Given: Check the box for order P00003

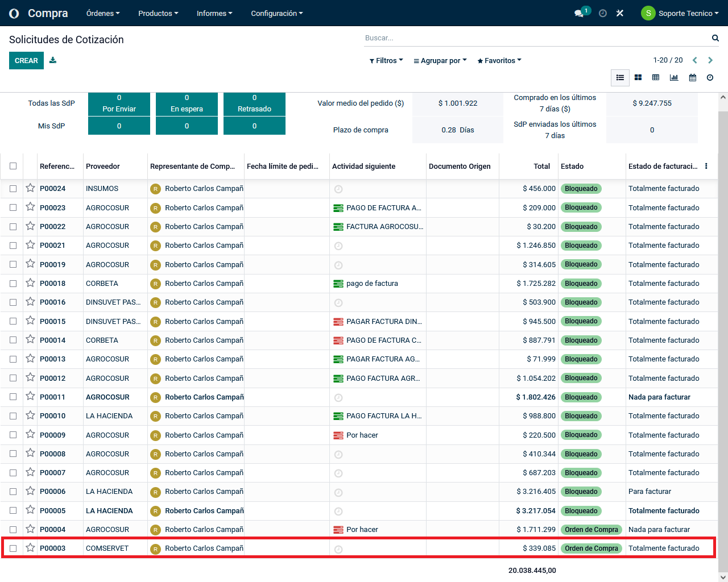Looking at the screenshot, I should (13, 548).
